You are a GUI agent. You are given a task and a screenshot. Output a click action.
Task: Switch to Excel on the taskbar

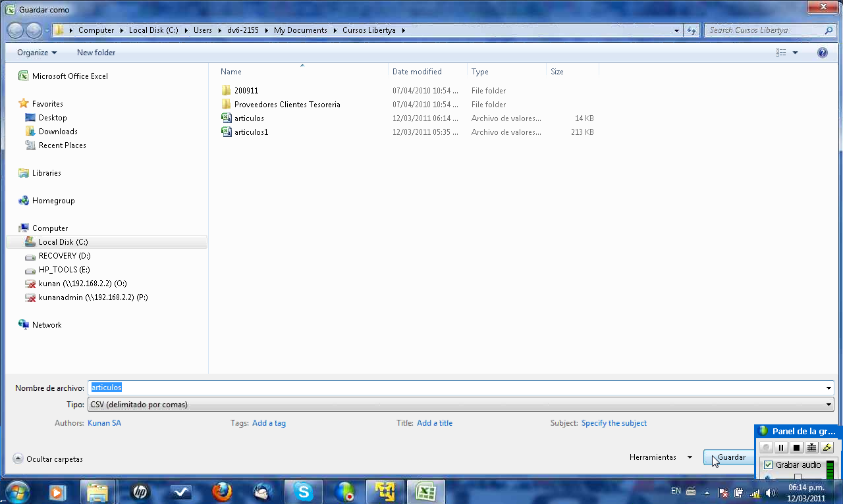click(x=426, y=491)
